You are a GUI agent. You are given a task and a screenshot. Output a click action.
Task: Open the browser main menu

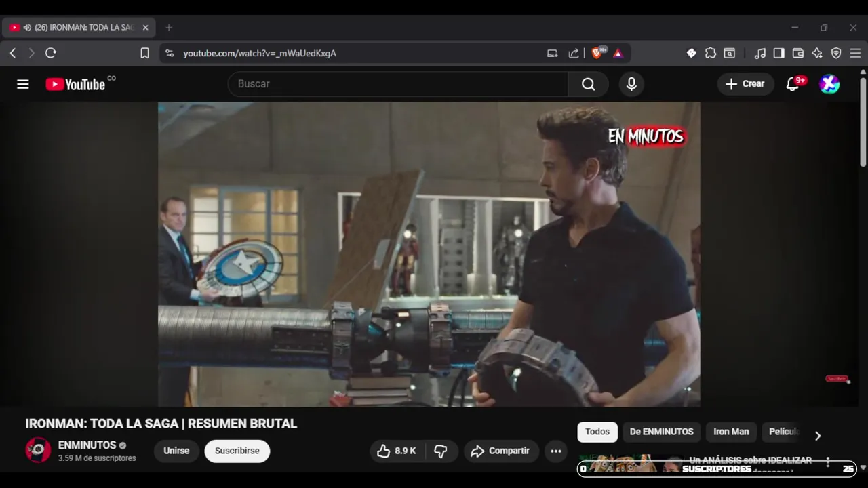click(855, 53)
